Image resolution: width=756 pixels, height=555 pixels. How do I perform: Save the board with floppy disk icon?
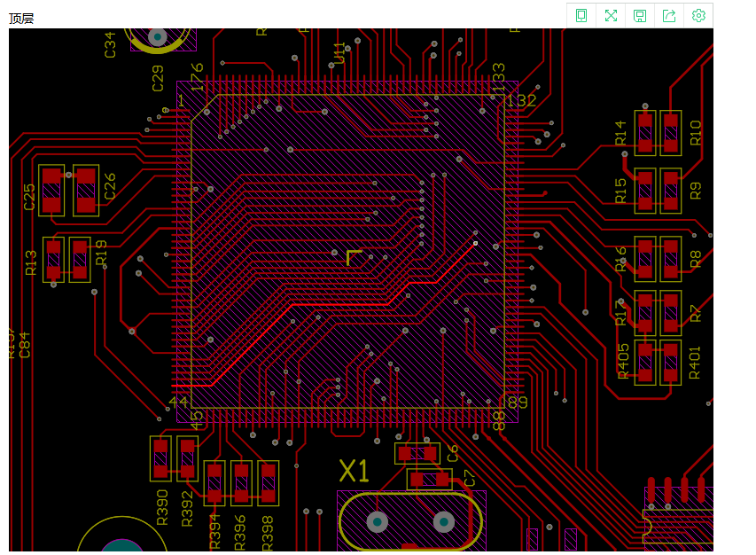pos(640,16)
